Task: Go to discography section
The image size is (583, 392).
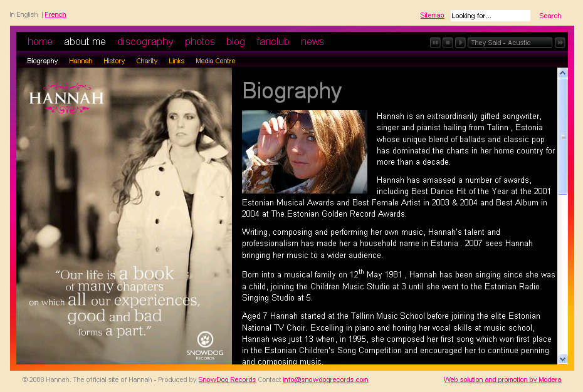Action: pyautogui.click(x=145, y=41)
